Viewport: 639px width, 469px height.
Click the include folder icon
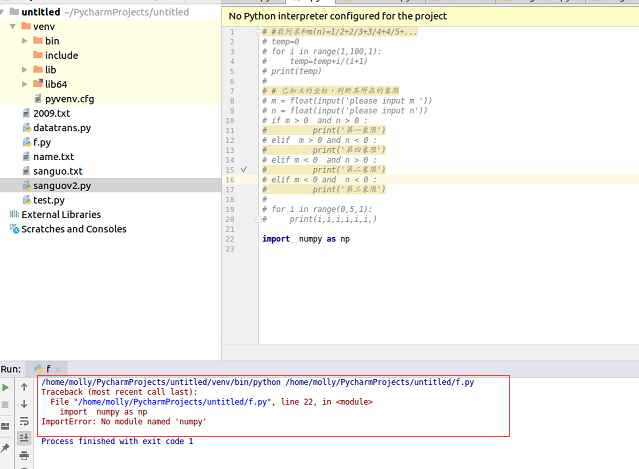(x=38, y=55)
